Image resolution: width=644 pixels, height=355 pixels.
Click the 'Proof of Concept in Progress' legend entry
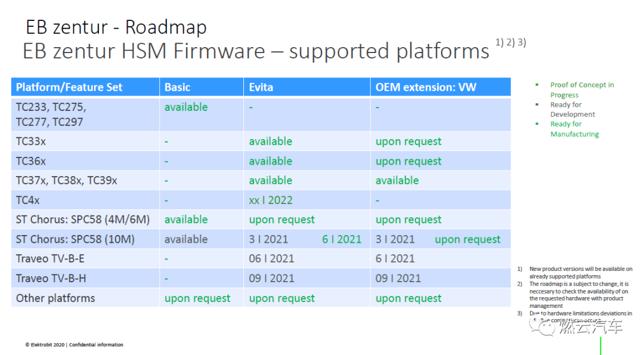click(x=582, y=89)
